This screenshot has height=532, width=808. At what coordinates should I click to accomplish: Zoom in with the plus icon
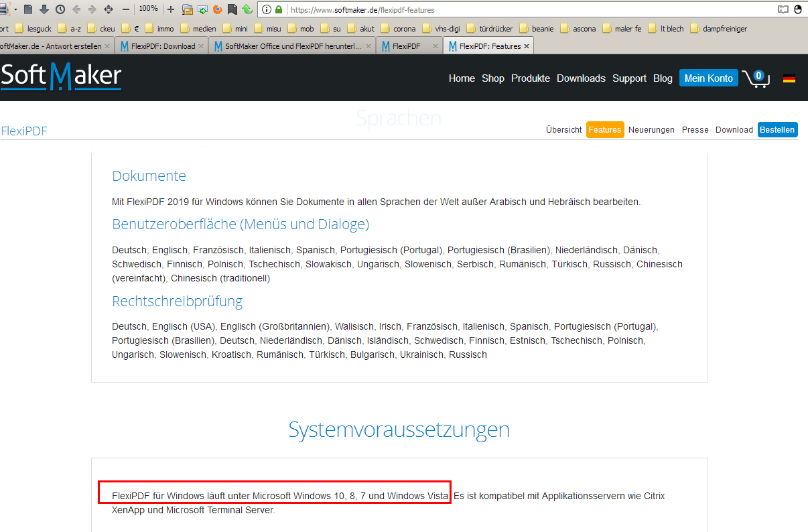tap(171, 9)
